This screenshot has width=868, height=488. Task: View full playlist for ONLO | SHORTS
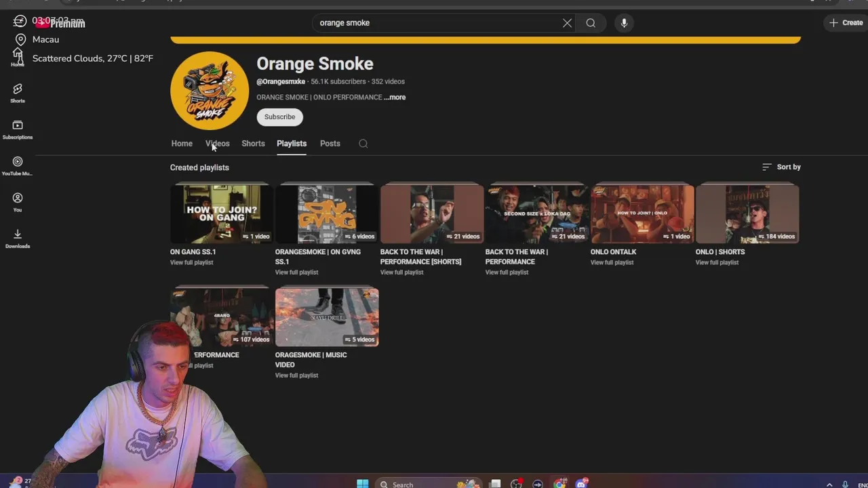[717, 263]
